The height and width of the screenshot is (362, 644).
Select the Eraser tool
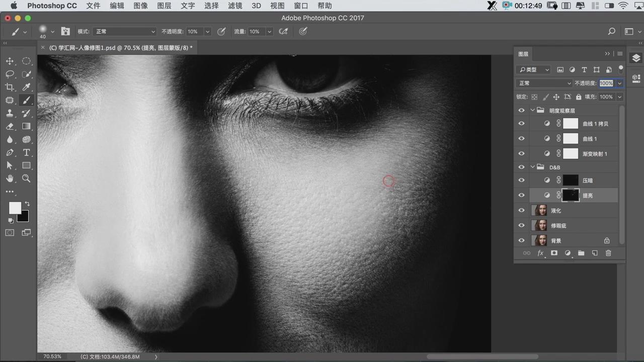pos(10,126)
